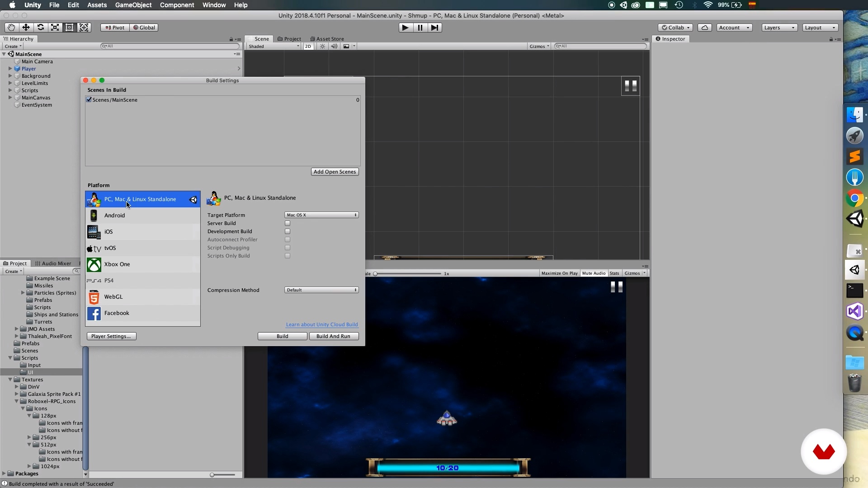The height and width of the screenshot is (488, 868).
Task: Open Shaded draw mode dropdown
Action: pyautogui.click(x=274, y=46)
